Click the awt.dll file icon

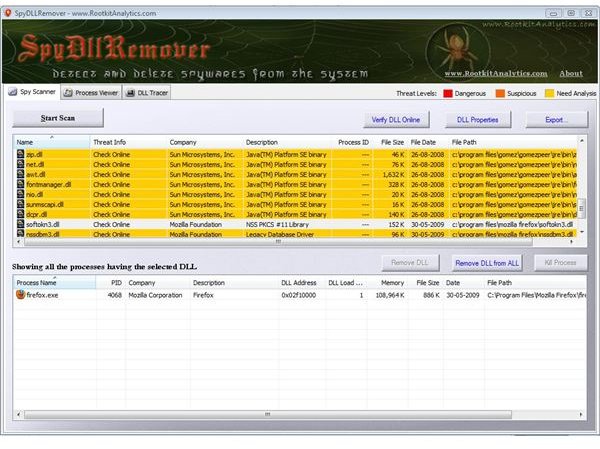point(20,174)
